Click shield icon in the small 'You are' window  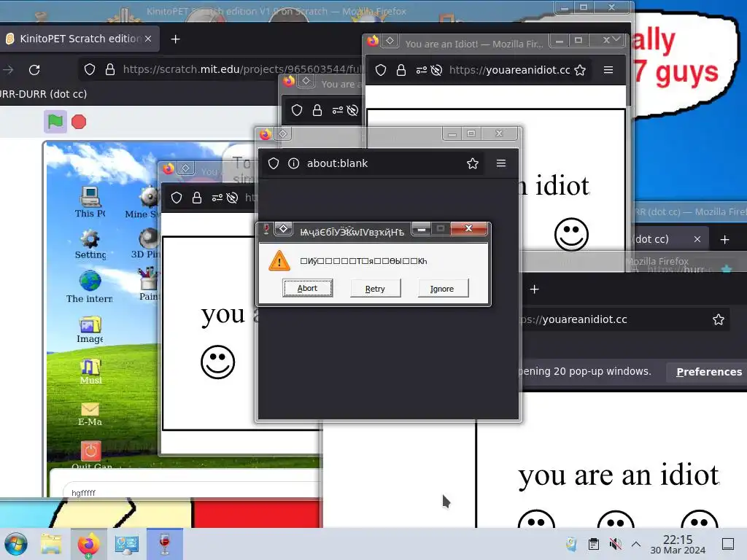[x=297, y=111]
